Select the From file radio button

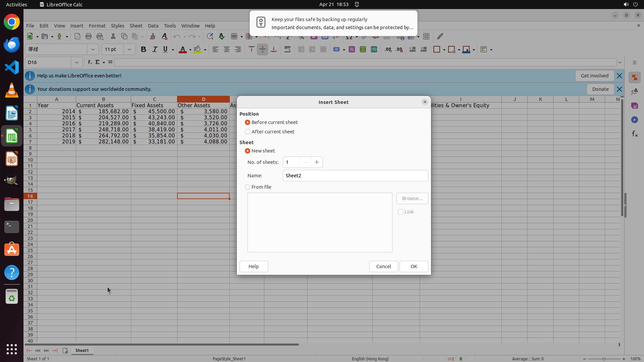click(x=248, y=187)
